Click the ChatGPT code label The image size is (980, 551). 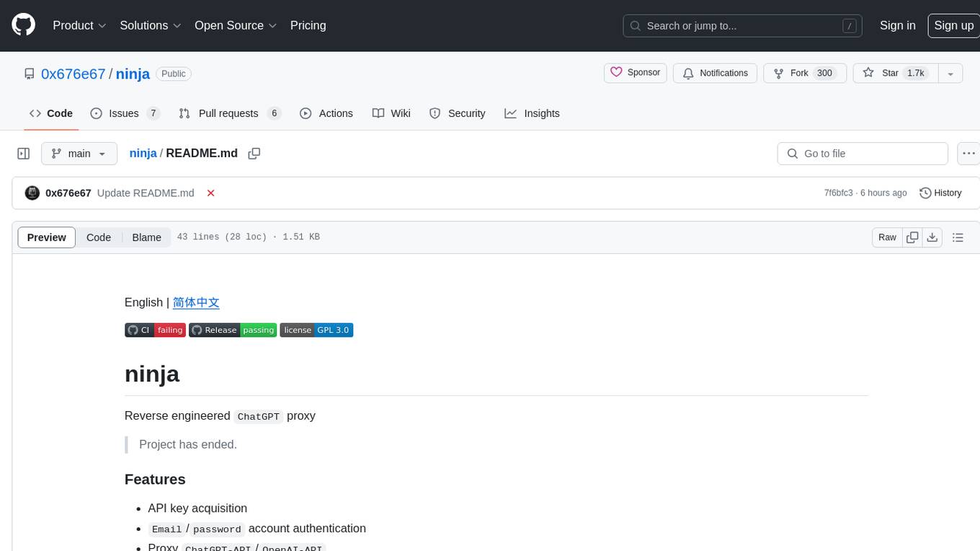pos(259,416)
